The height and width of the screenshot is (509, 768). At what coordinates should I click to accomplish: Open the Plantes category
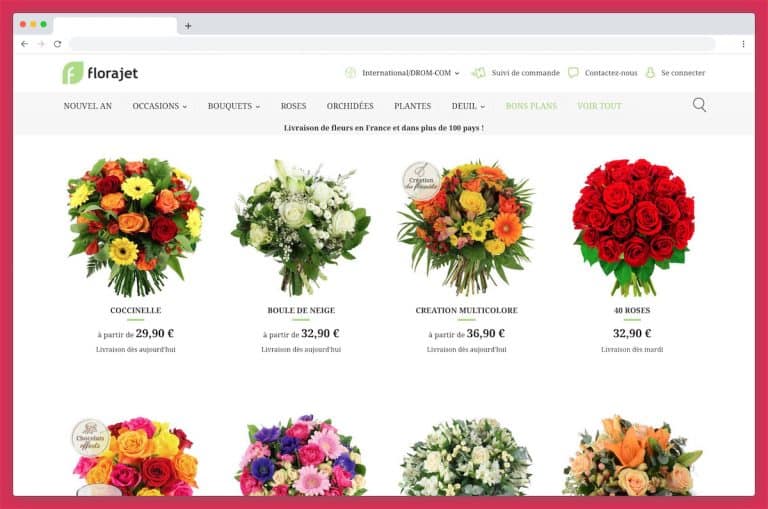coord(412,106)
